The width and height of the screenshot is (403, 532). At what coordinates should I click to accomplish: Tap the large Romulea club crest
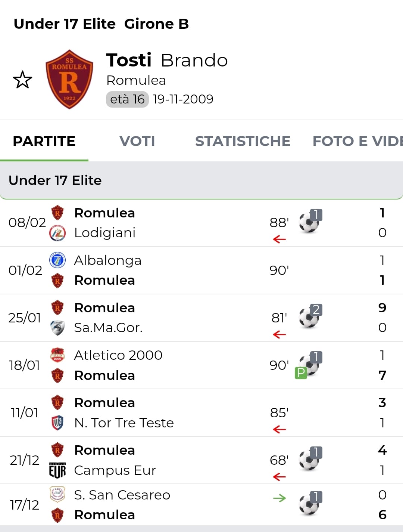69,80
